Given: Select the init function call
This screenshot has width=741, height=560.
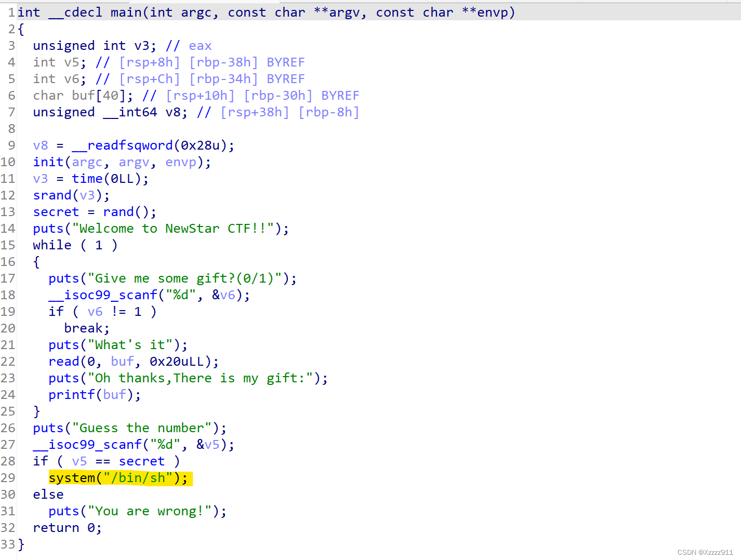Looking at the screenshot, I should [48, 162].
